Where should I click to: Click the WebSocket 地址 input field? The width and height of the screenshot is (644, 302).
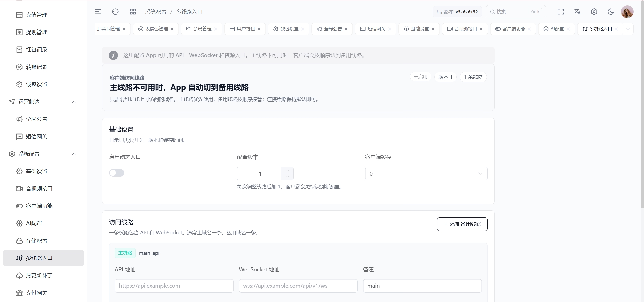[x=298, y=286]
